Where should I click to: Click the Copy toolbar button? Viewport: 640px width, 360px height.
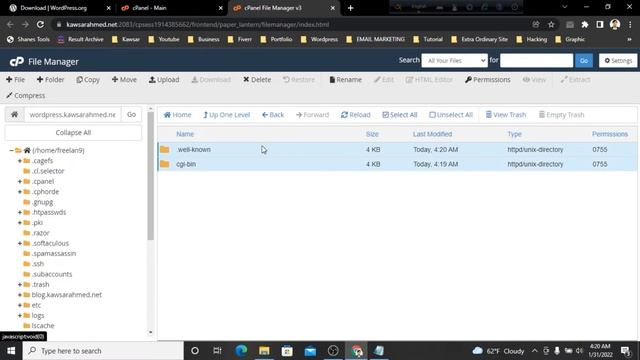(88, 80)
